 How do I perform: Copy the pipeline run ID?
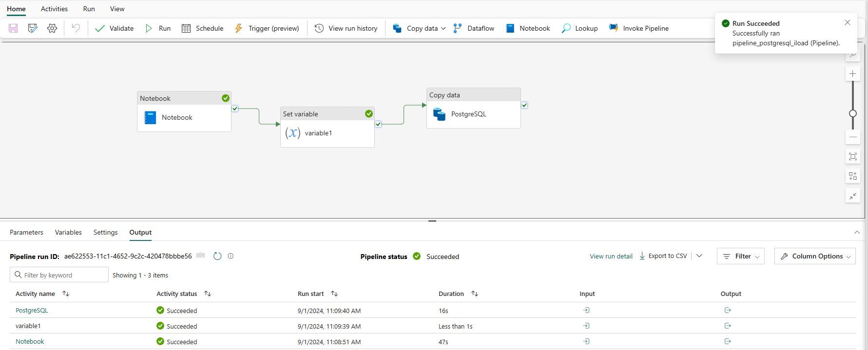pyautogui.click(x=200, y=256)
